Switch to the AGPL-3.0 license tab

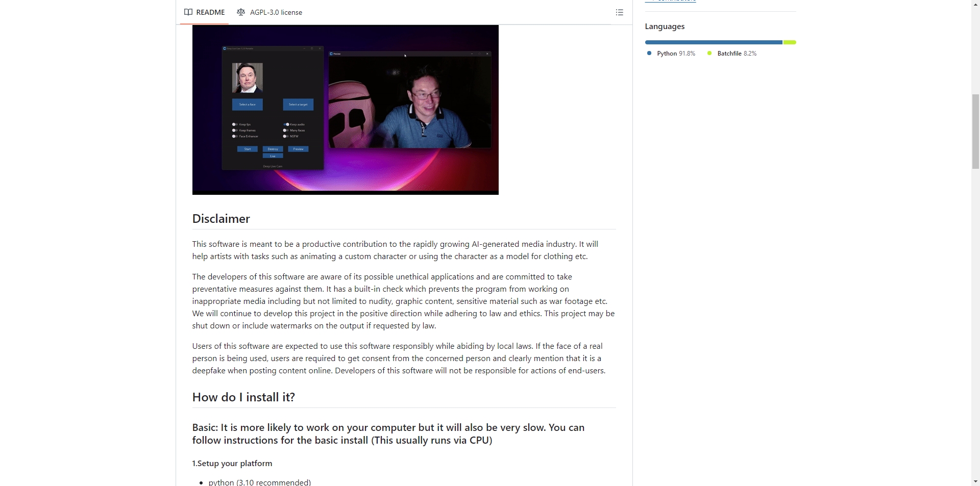[x=269, y=12]
